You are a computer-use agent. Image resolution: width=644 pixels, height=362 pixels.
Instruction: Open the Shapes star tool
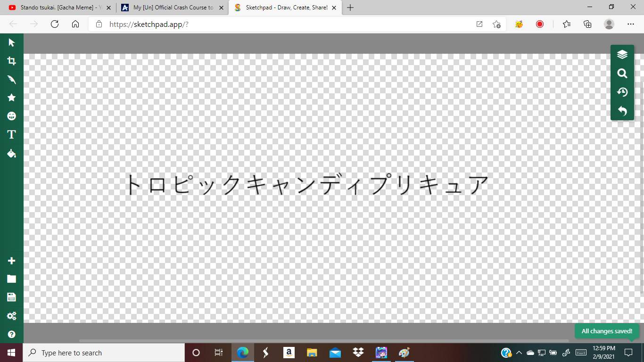pos(12,98)
